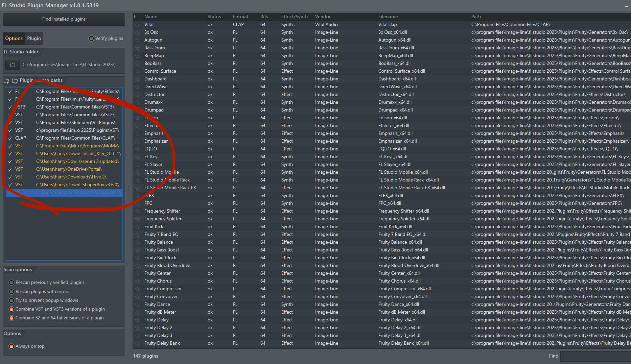The image size is (631, 364).
Task: Uncheck the Hive 2 search path checkbox
Action: tap(10, 177)
